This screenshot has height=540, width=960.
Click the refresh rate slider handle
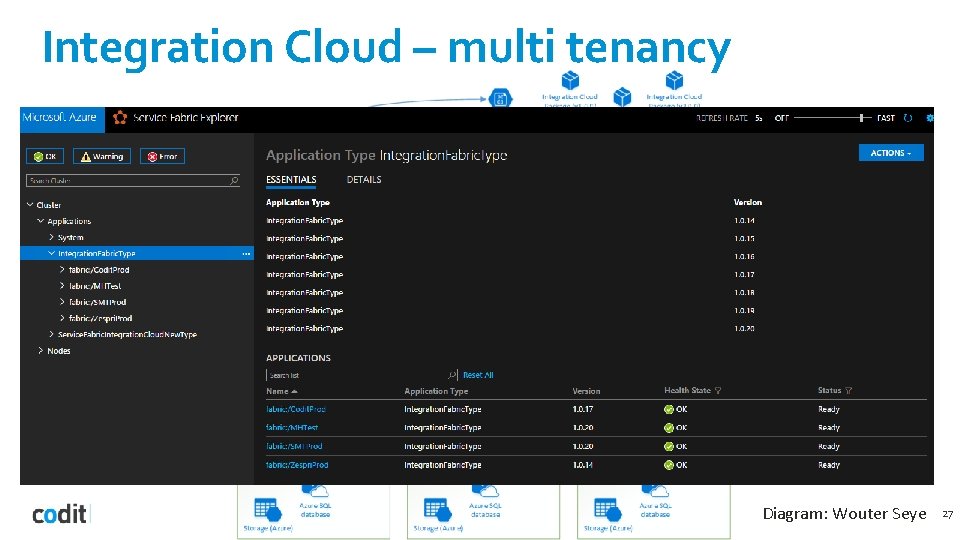pyautogui.click(x=861, y=118)
